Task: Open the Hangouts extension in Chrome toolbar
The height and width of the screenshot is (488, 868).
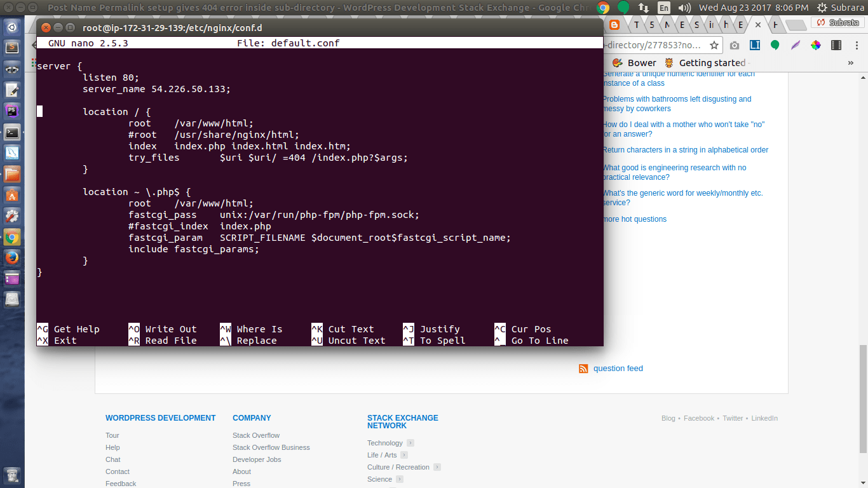Action: point(775,45)
